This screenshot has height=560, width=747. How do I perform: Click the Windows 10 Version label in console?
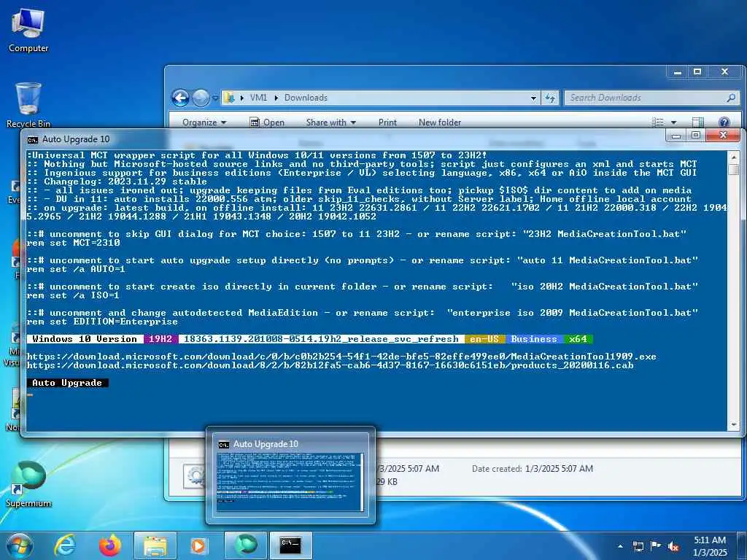coord(85,339)
